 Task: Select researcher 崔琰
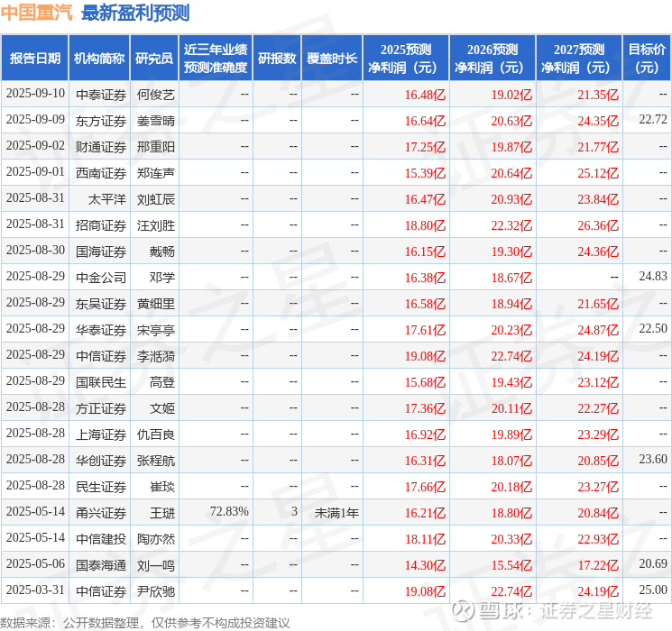coord(162,487)
